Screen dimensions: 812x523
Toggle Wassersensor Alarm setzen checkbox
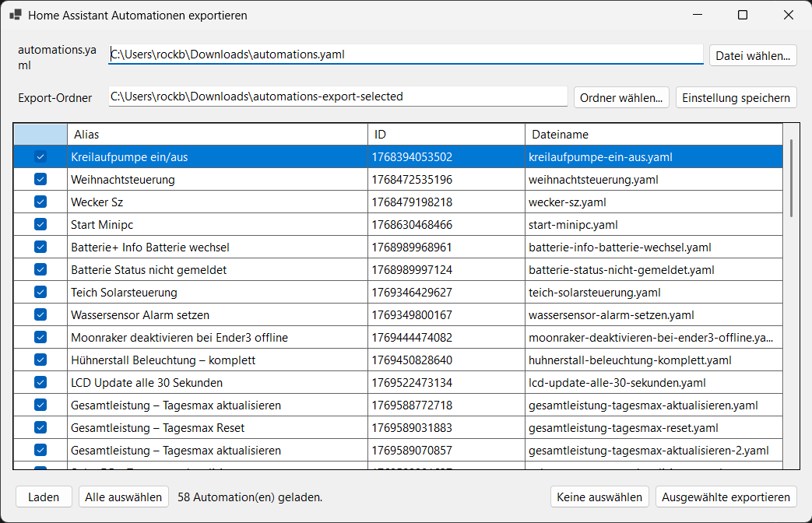pyautogui.click(x=40, y=314)
